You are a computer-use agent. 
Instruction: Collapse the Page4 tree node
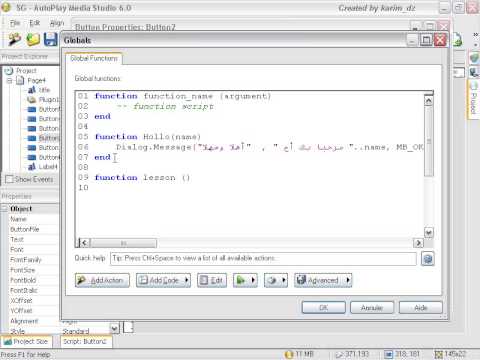click(10, 80)
